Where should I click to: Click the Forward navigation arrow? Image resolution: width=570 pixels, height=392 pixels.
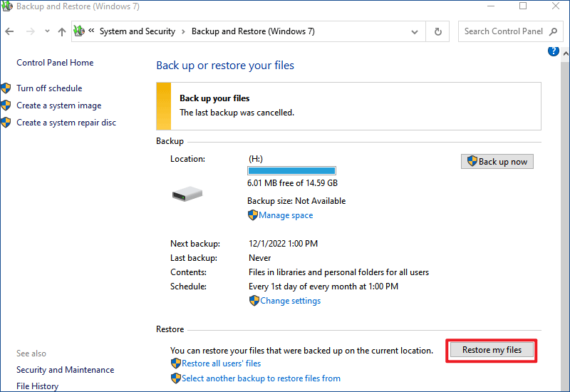(31, 31)
